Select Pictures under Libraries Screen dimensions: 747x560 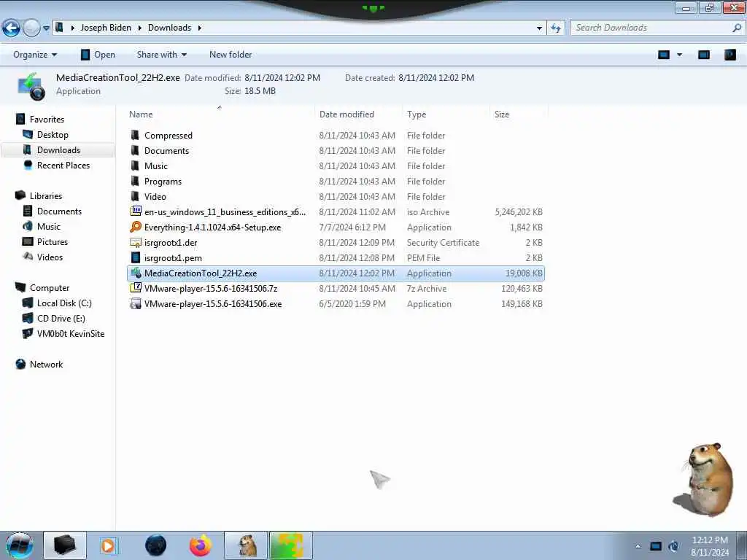53,241
